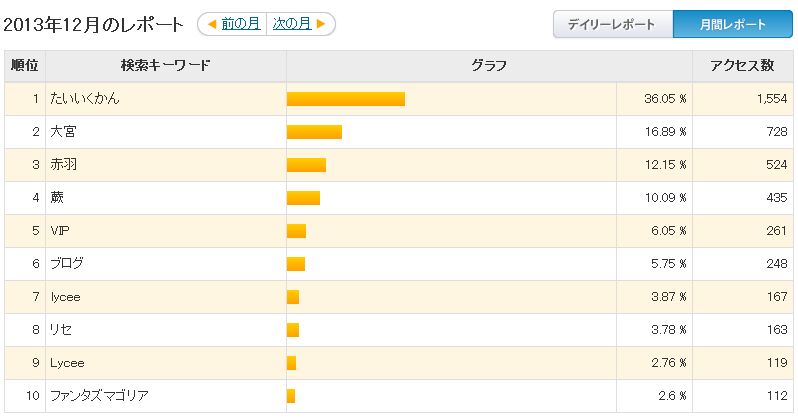The height and width of the screenshot is (420, 798).
Task: Click the 検索キーワード column header
Action: (166, 66)
